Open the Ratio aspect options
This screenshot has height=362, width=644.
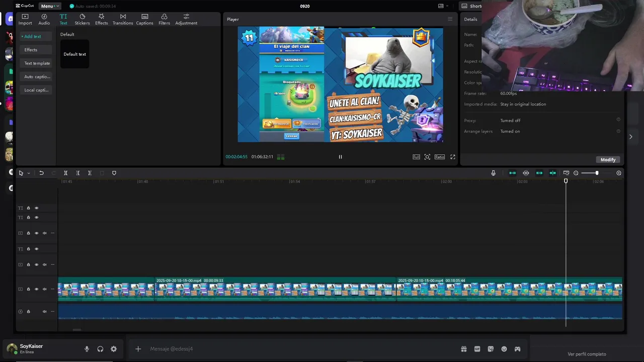pos(440,157)
